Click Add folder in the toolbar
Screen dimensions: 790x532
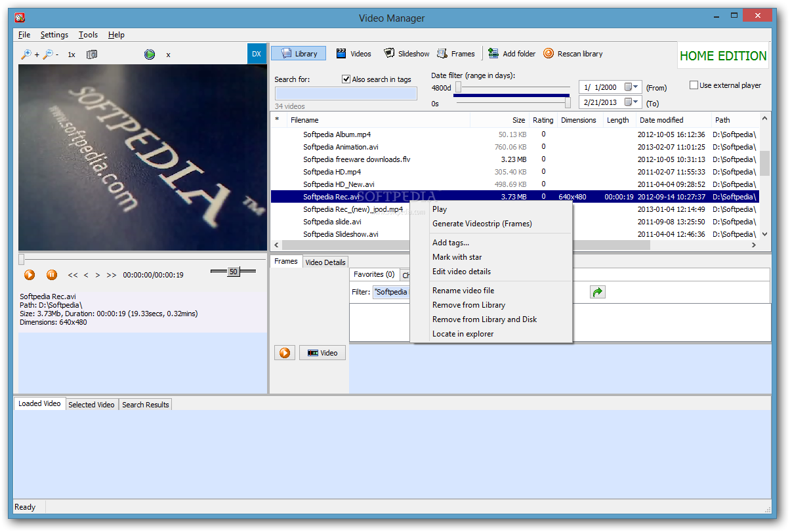pyautogui.click(x=512, y=54)
